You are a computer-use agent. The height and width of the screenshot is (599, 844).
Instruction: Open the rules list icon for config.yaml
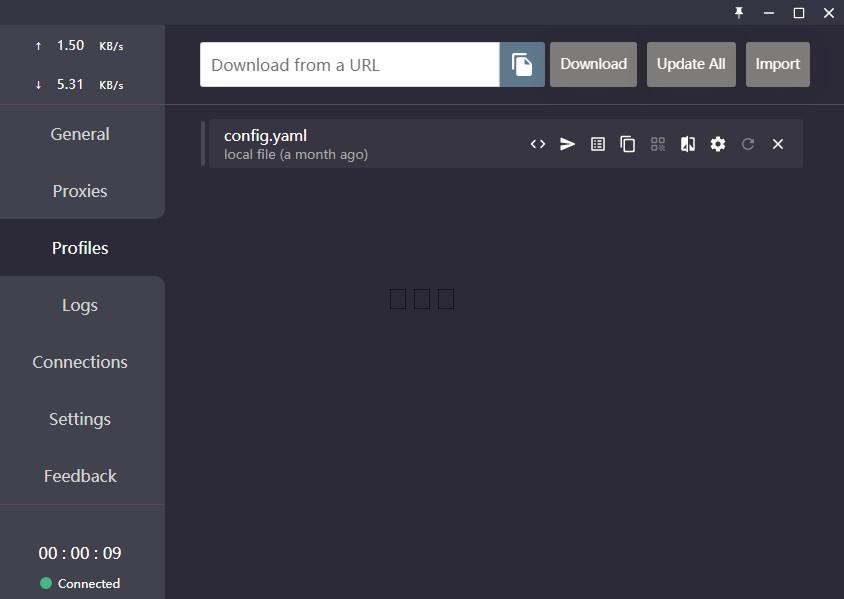pyautogui.click(x=597, y=144)
